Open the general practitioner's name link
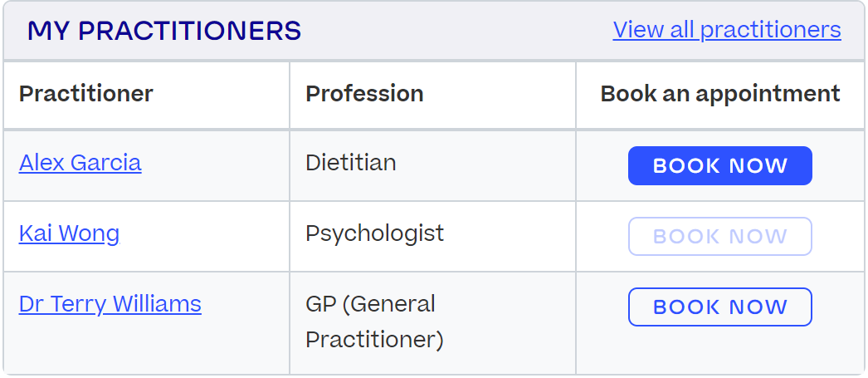The height and width of the screenshot is (378, 868). pyautogui.click(x=110, y=304)
